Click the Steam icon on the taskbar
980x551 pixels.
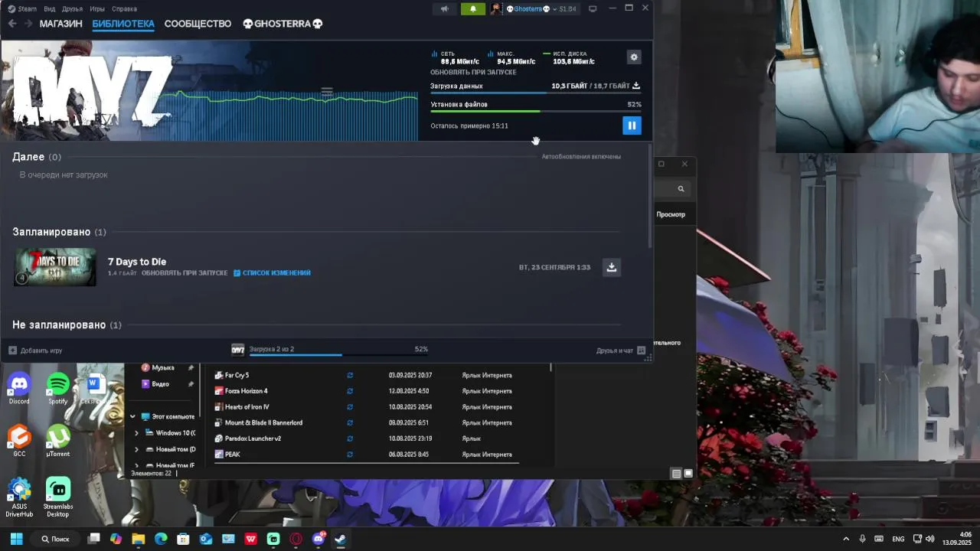click(340, 539)
